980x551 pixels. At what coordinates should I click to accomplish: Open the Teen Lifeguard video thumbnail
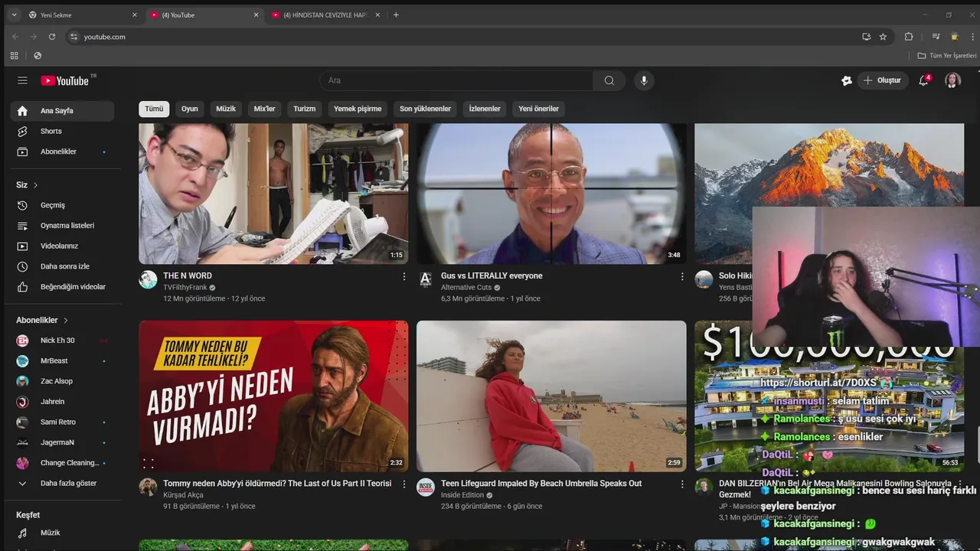(x=551, y=396)
